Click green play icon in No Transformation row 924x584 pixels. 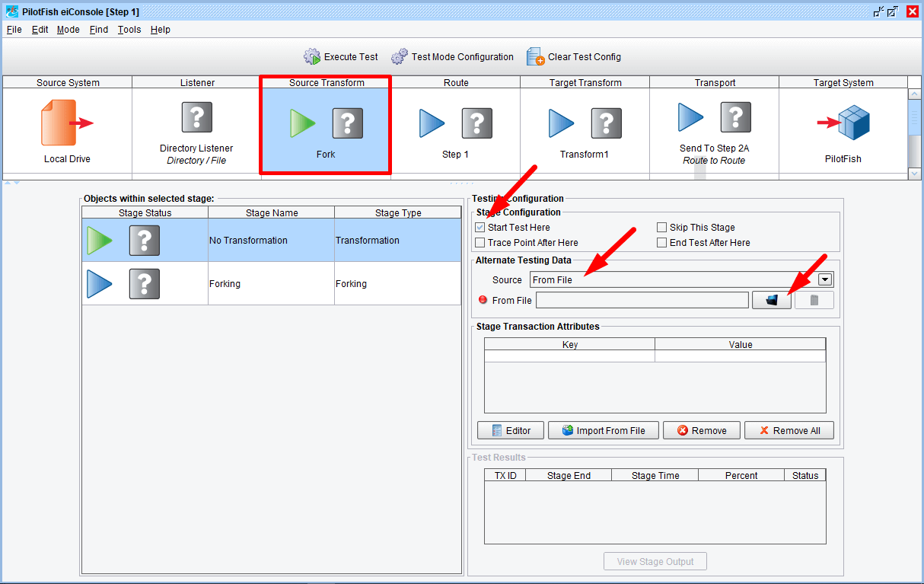[x=100, y=241]
